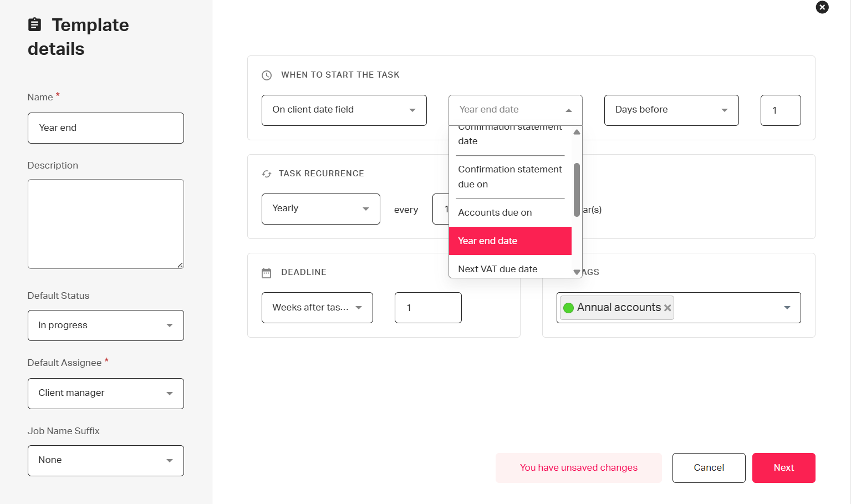Viewport: 851px width, 504px height.
Task: Open the On client date field dropdown
Action: [344, 110]
